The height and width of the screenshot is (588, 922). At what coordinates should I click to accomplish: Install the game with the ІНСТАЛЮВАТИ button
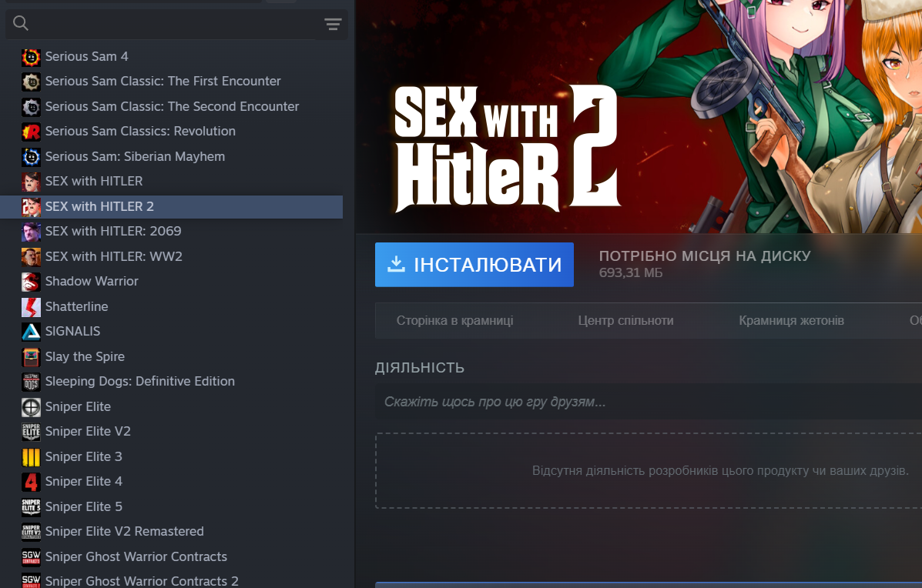(474, 264)
